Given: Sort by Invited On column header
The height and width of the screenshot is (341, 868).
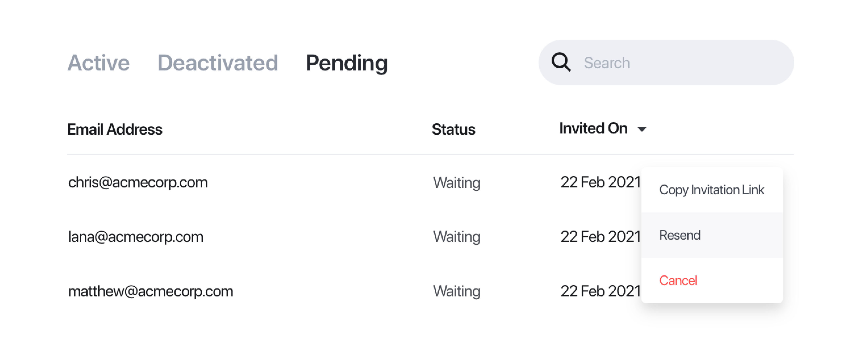Looking at the screenshot, I should (x=593, y=128).
